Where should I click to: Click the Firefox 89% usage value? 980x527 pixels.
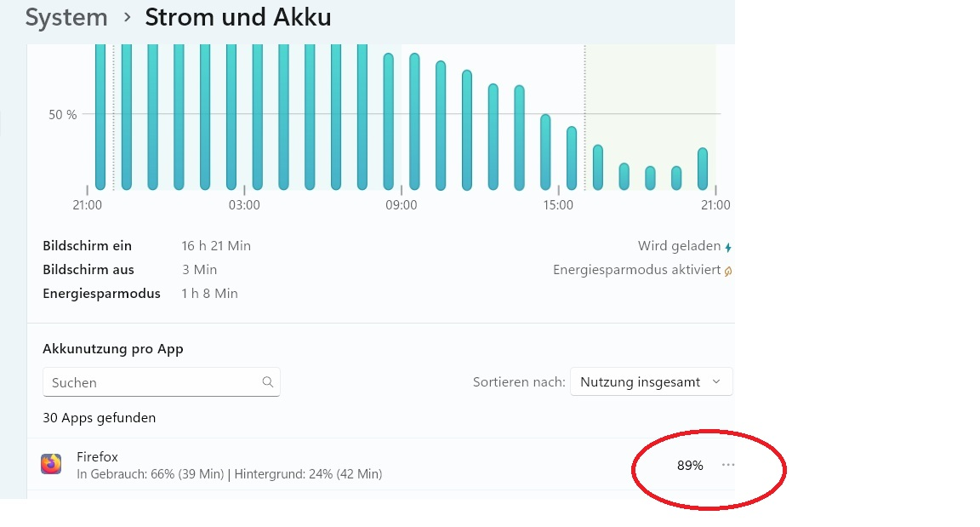pos(690,466)
